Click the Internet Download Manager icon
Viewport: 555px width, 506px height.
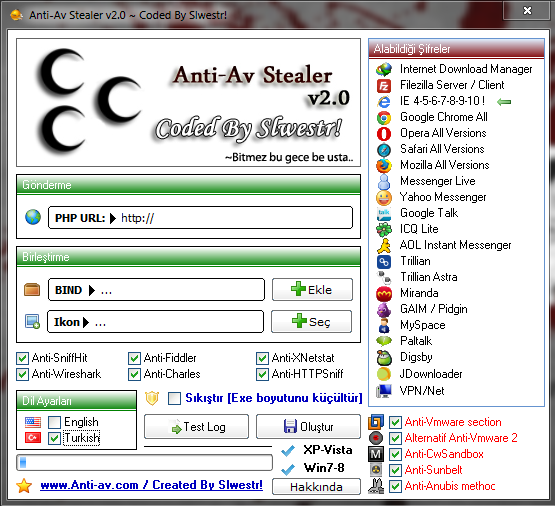point(384,69)
